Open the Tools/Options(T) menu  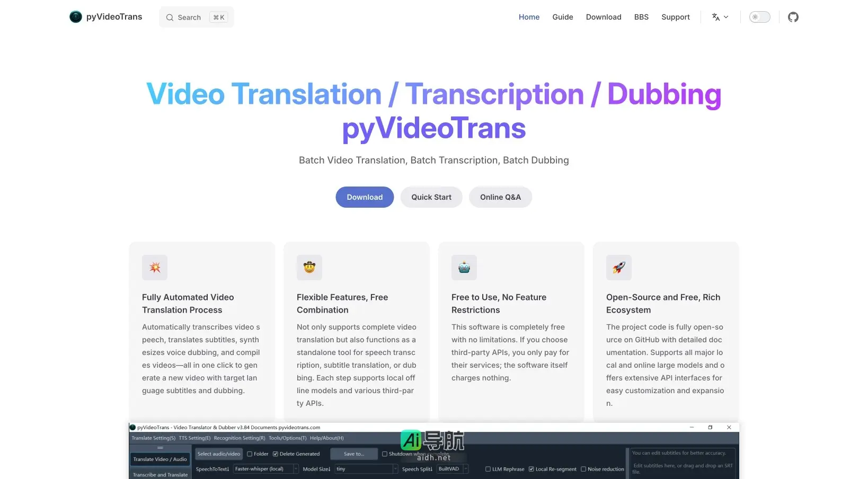[x=287, y=438]
